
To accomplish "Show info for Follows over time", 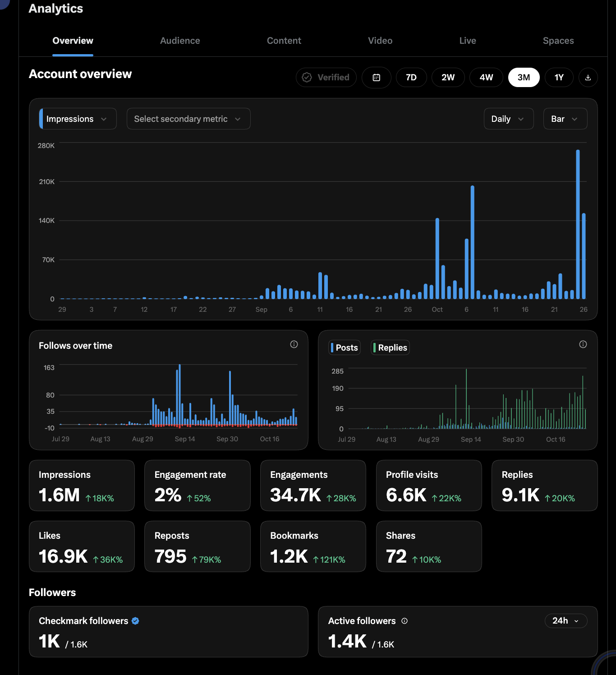I will point(294,344).
